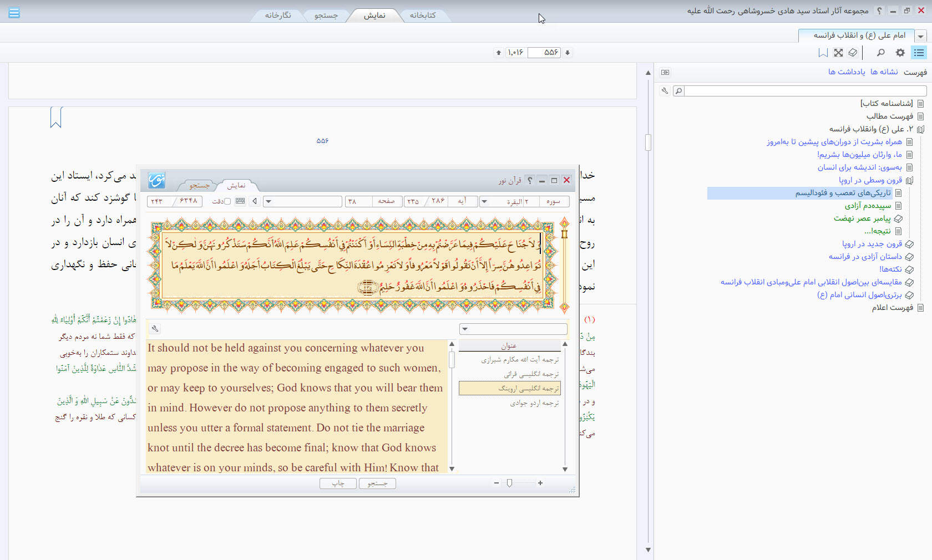Open the سپیده‌دم آزادی tree item
The image size is (932, 560).
(868, 206)
